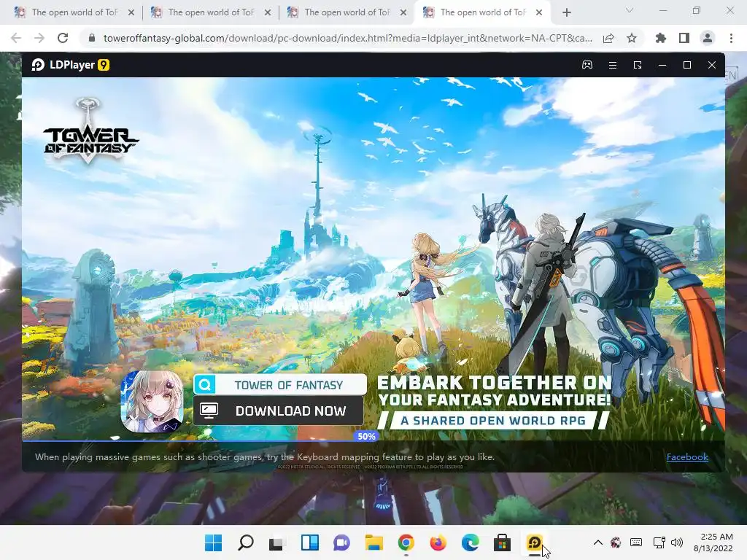Close the LDPlayer window
The height and width of the screenshot is (560, 747).
(x=712, y=65)
